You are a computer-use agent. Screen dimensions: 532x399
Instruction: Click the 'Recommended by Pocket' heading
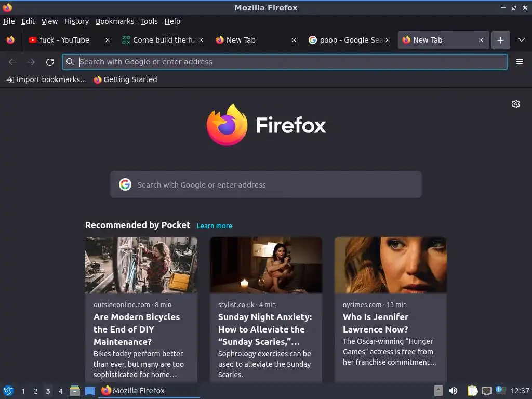138,225
